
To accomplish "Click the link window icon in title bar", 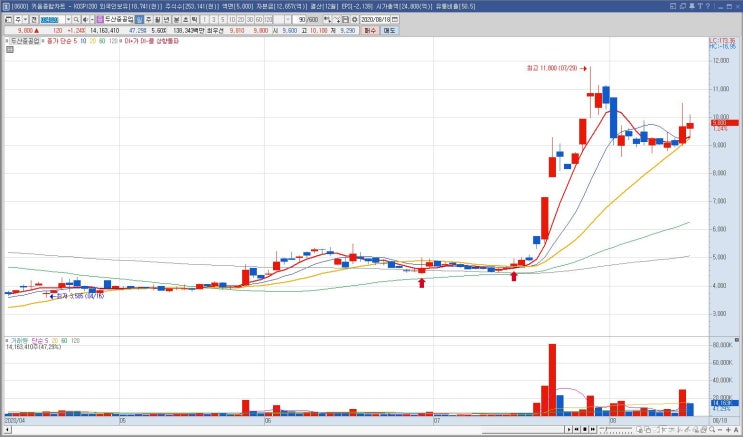I will (x=682, y=6).
